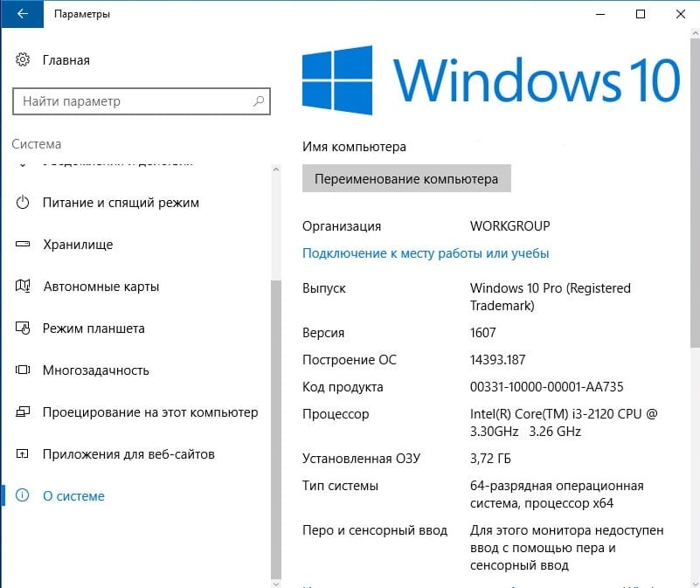Click product ID 00331-10000-00001-AA735
Viewport: 700px width, 588px height.
[x=546, y=387]
